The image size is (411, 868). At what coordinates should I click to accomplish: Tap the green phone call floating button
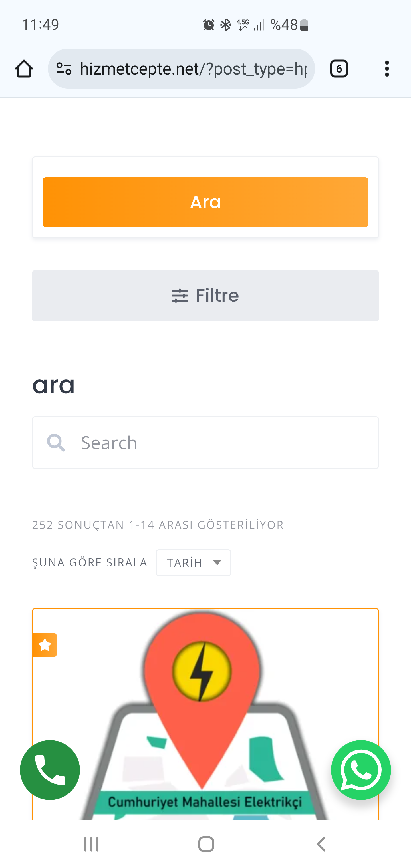(x=50, y=770)
